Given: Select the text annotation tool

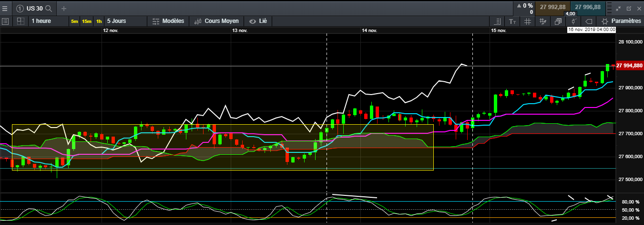Looking at the screenshot, I should coord(512,21).
